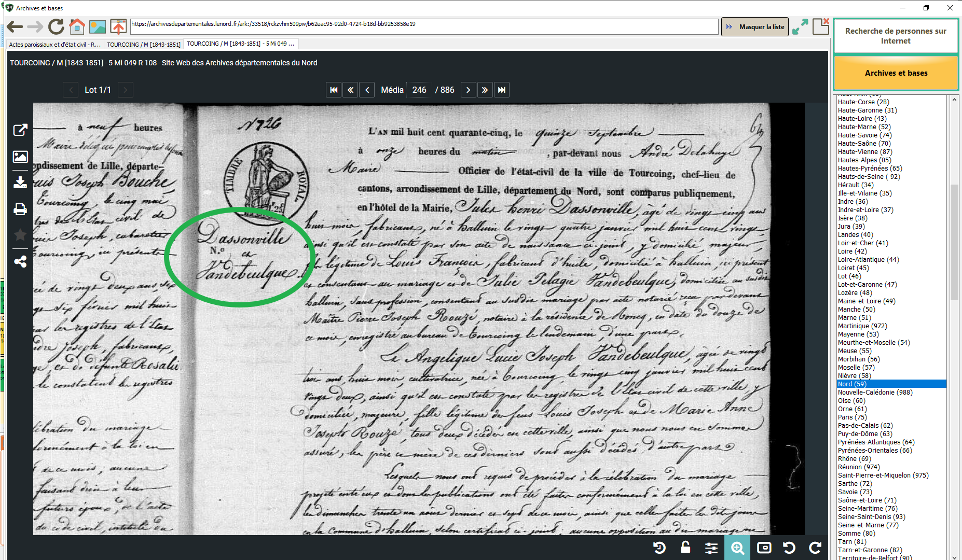
Task: Rotate the image counterclockwise
Action: [x=789, y=548]
